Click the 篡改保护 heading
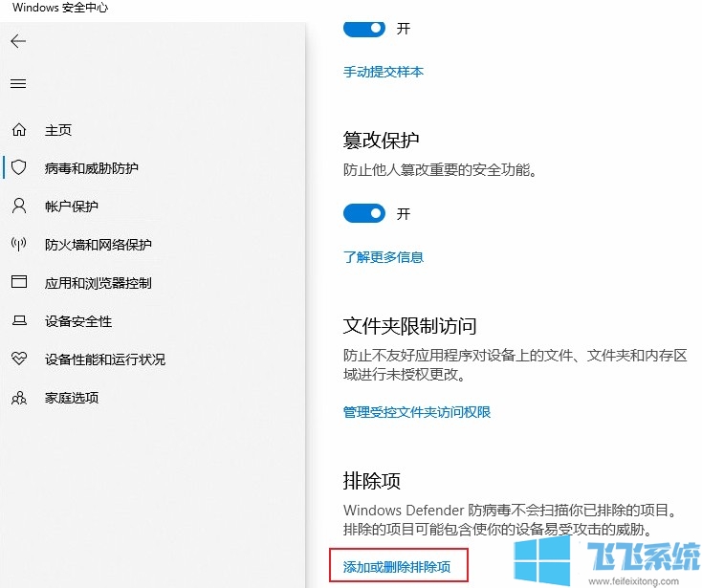Viewport: 702px width, 588px height. pos(381,140)
